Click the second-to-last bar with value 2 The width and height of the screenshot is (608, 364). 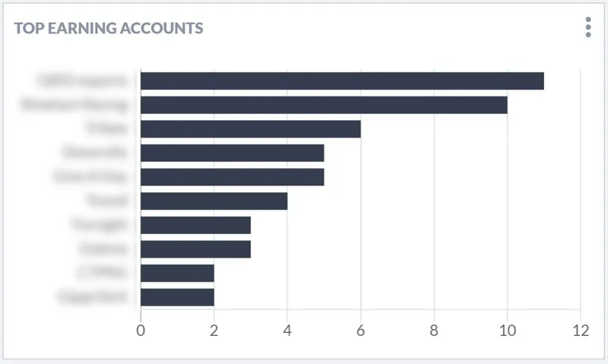coord(177,273)
